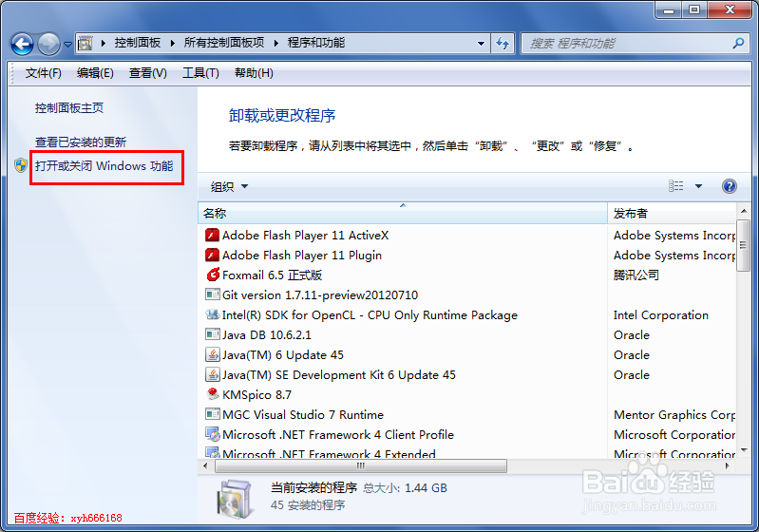Click the blue help question icon
Image resolution: width=759 pixels, height=532 pixels.
click(x=729, y=186)
